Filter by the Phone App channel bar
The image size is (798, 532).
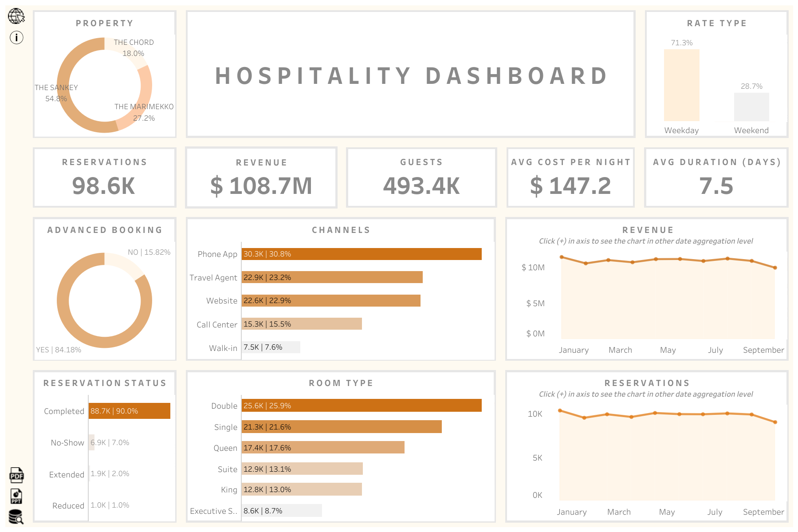361,254
